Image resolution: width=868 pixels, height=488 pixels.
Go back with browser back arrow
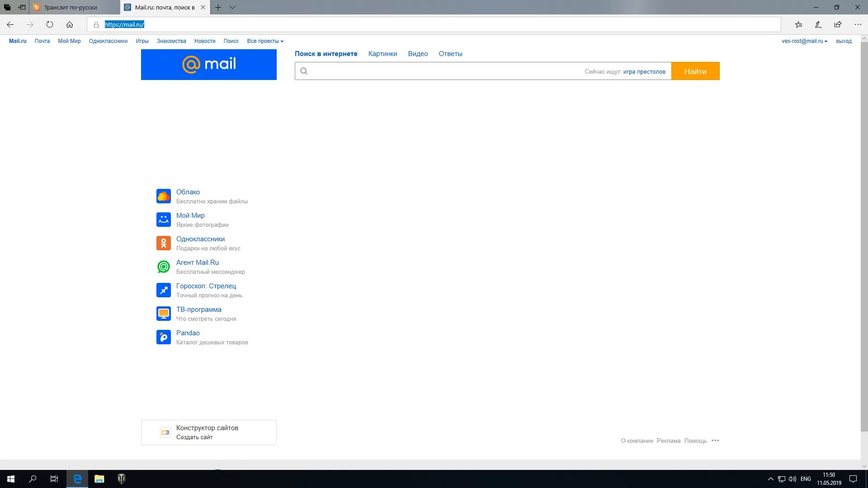click(x=10, y=24)
